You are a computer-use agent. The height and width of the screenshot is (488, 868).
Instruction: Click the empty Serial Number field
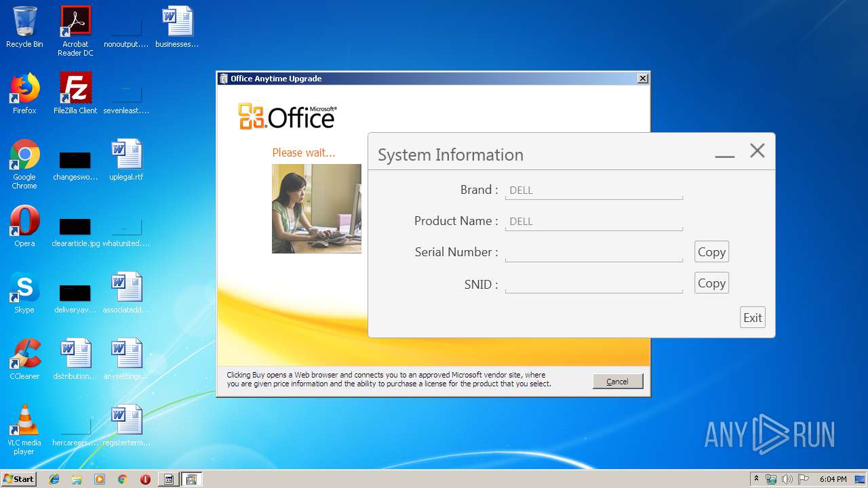click(594, 253)
